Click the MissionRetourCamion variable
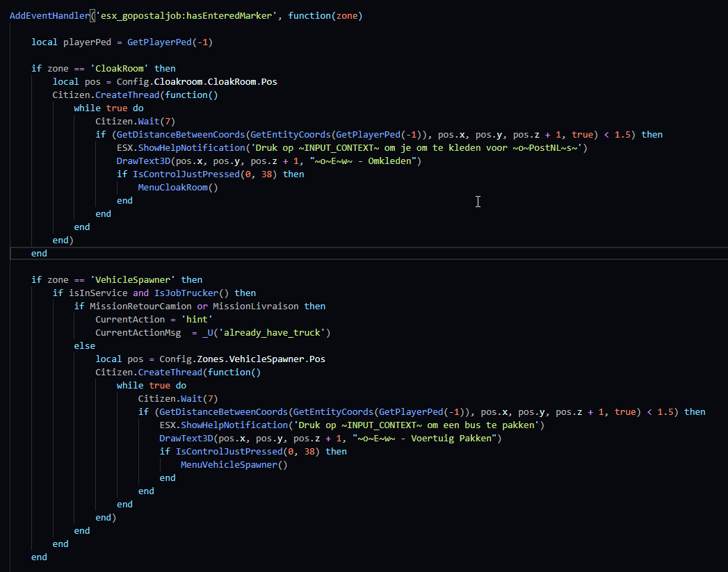Image resolution: width=728 pixels, height=572 pixels. [140, 307]
